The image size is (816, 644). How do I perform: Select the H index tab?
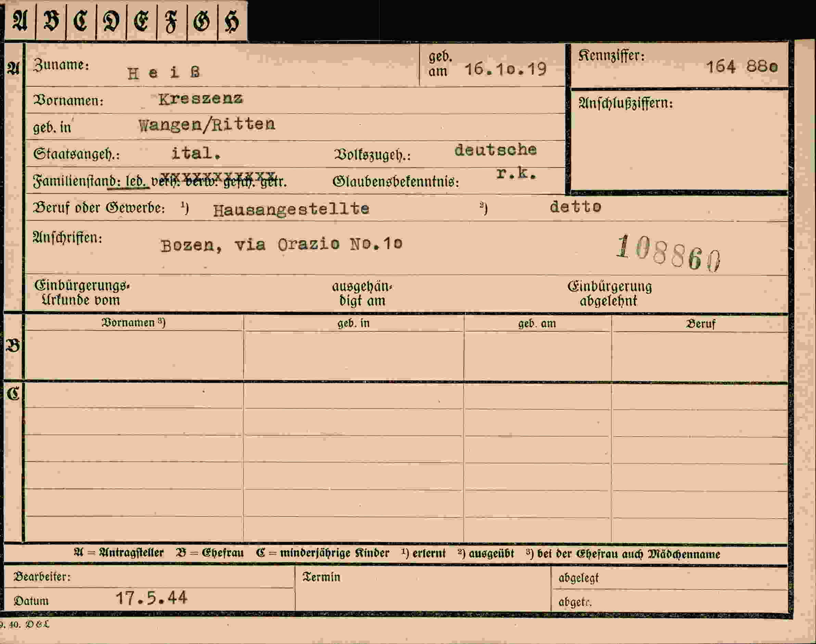point(232,21)
